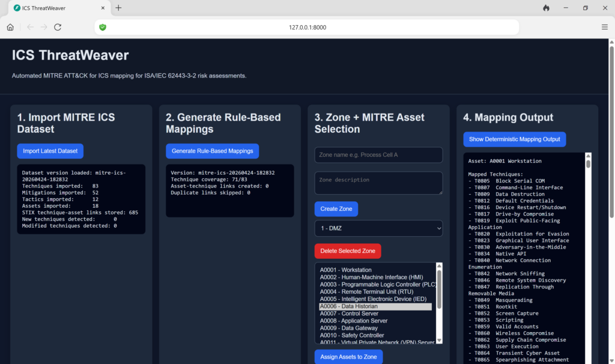Restore down the browser window

pos(585,8)
